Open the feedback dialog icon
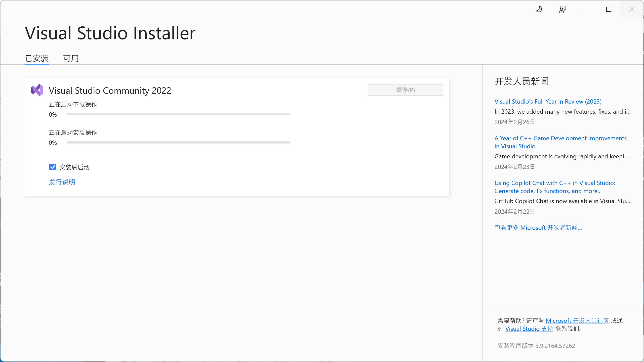Screen dimensions: 644x362 click(562, 9)
